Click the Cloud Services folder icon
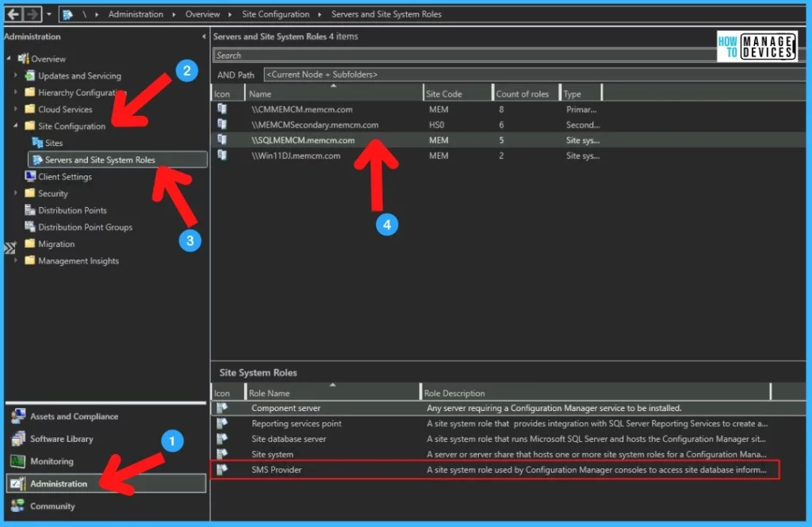This screenshot has height=527, width=812. 30,109
